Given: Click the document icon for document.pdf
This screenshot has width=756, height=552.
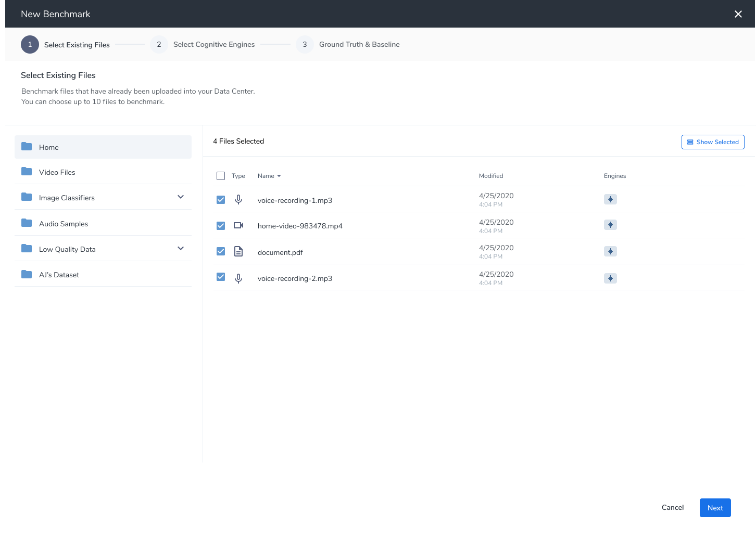Looking at the screenshot, I should click(238, 251).
